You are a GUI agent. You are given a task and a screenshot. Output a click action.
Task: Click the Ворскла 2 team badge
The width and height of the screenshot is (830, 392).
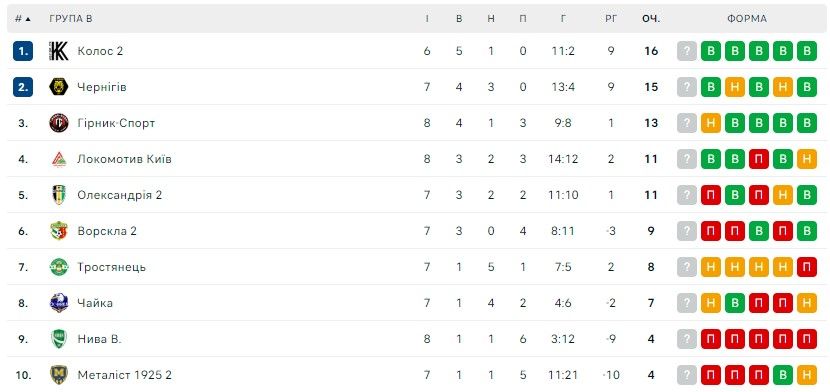point(59,231)
